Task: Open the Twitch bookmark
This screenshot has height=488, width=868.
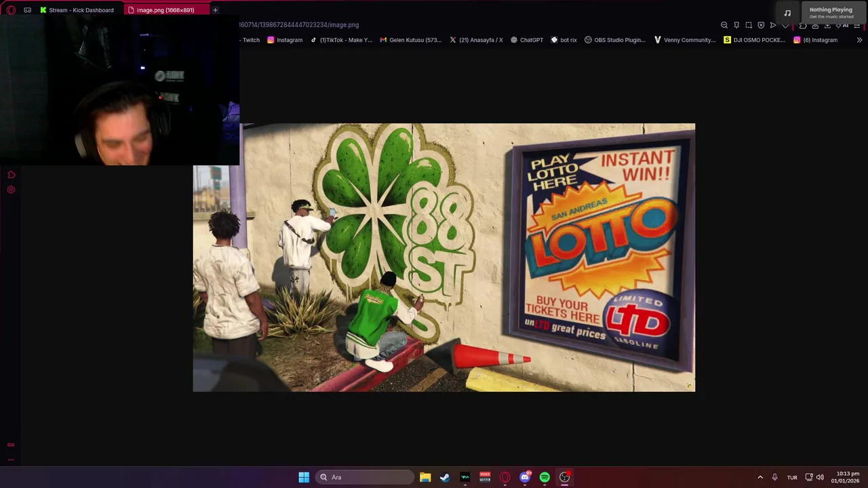Action: click(250, 40)
